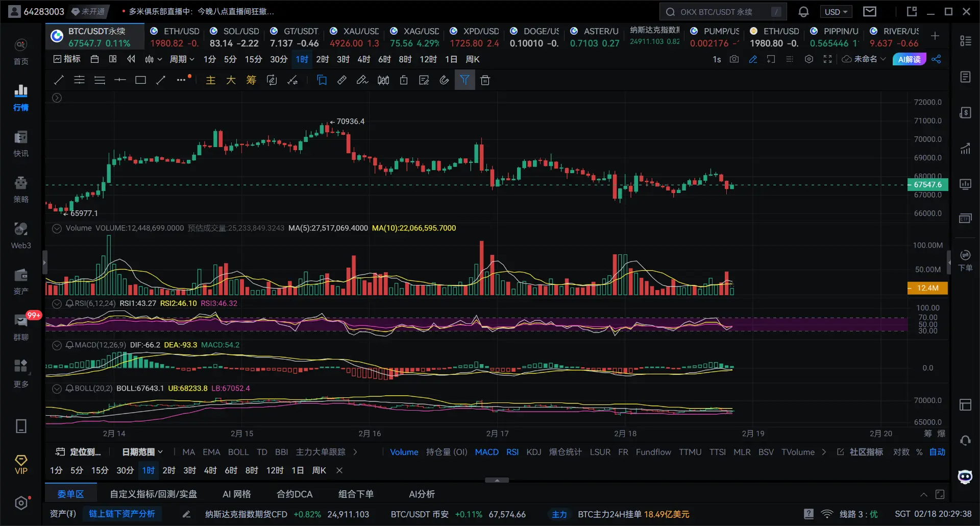Enable the KDJ sub-indicator
Viewport: 980px width, 526px height.
coord(534,452)
